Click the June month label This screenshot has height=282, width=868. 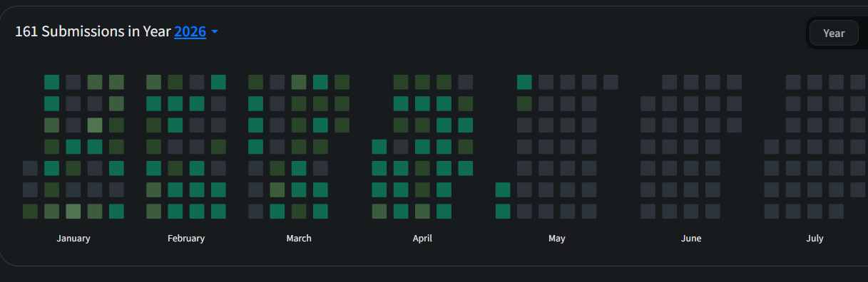click(x=691, y=239)
